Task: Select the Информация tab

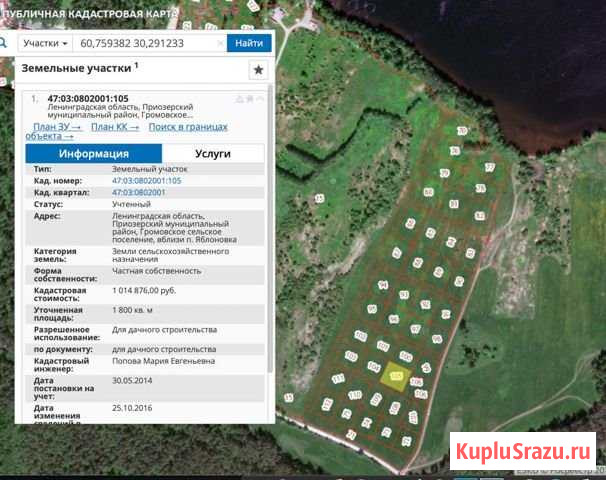Action: 94,153
